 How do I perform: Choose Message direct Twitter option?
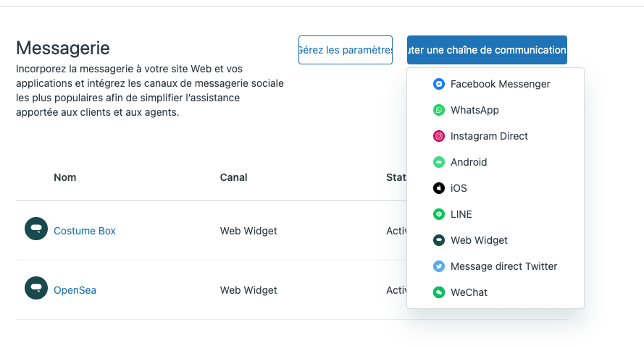coord(495,266)
